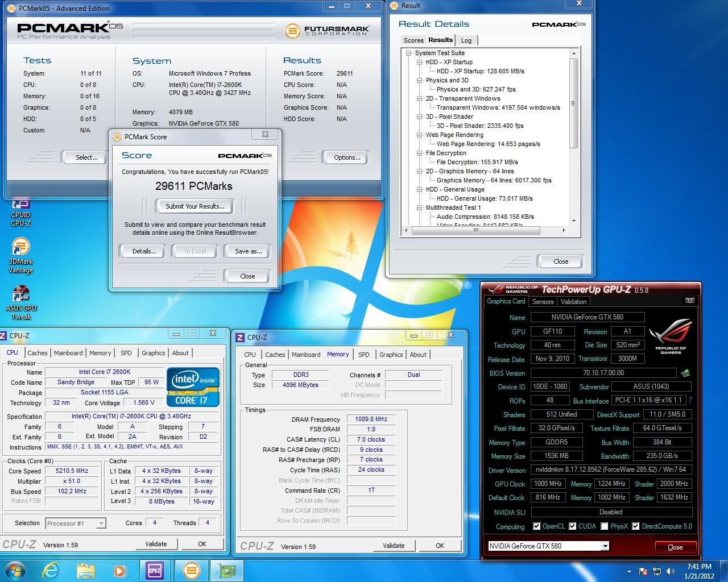Click Validate in CPU-Z Memory window

point(394,546)
